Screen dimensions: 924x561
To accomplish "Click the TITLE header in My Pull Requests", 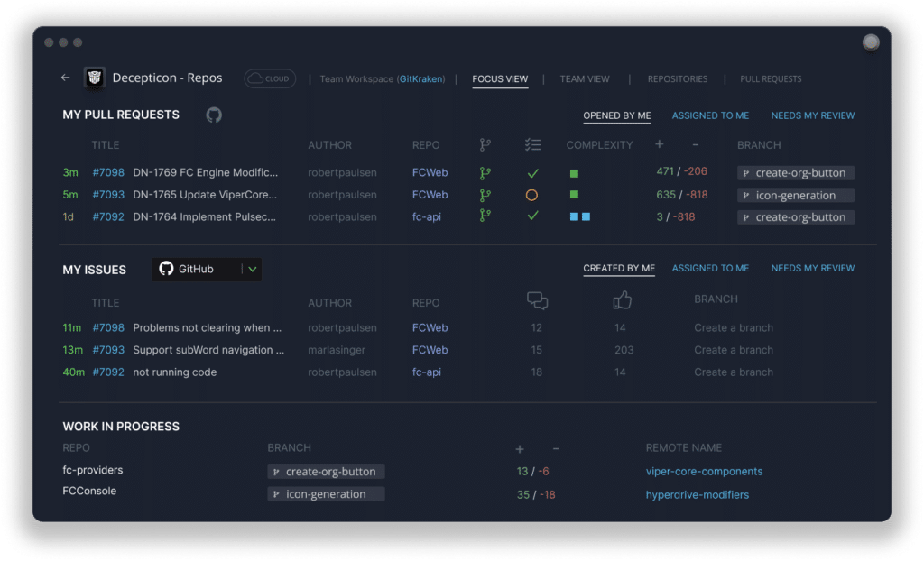I will tap(105, 145).
